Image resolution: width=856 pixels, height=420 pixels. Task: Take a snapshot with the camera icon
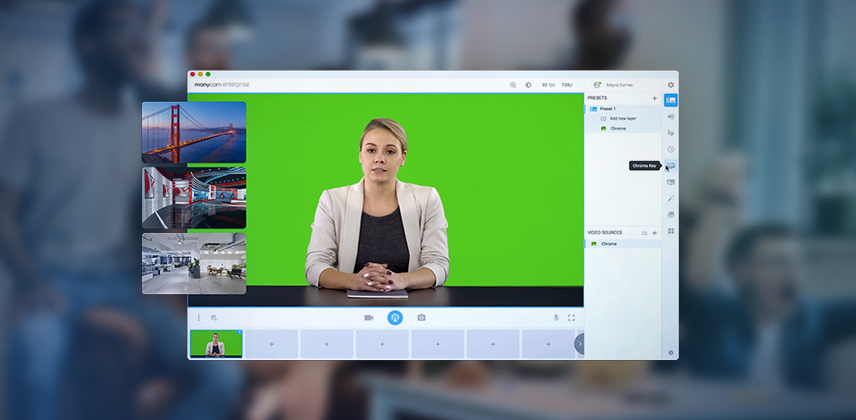[421, 318]
